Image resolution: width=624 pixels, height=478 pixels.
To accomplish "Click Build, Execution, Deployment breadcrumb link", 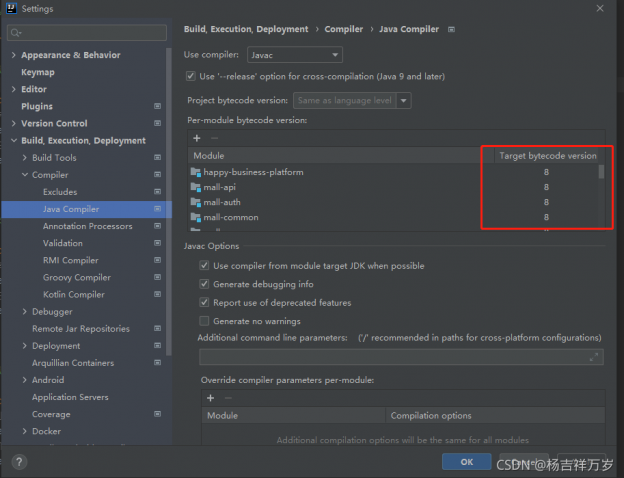I will 247,30.
